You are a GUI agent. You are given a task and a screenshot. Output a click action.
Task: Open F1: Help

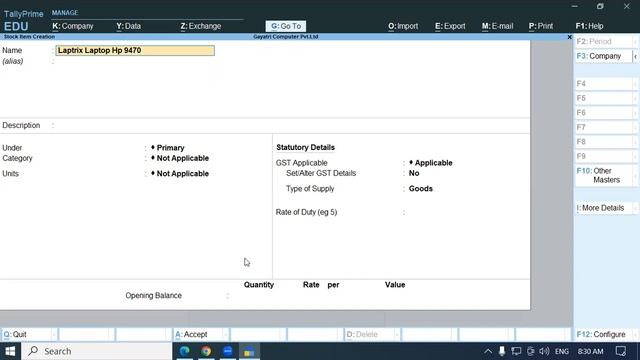[x=589, y=26]
